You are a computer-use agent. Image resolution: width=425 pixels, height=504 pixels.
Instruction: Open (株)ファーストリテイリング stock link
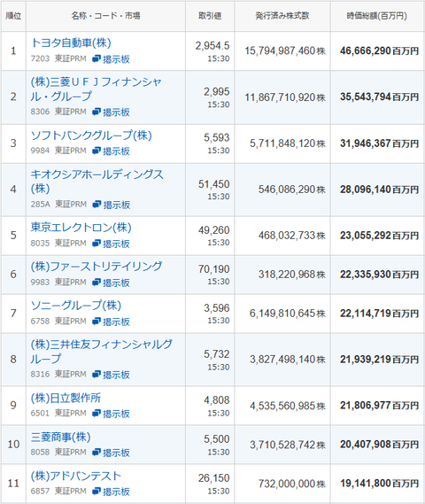(97, 267)
